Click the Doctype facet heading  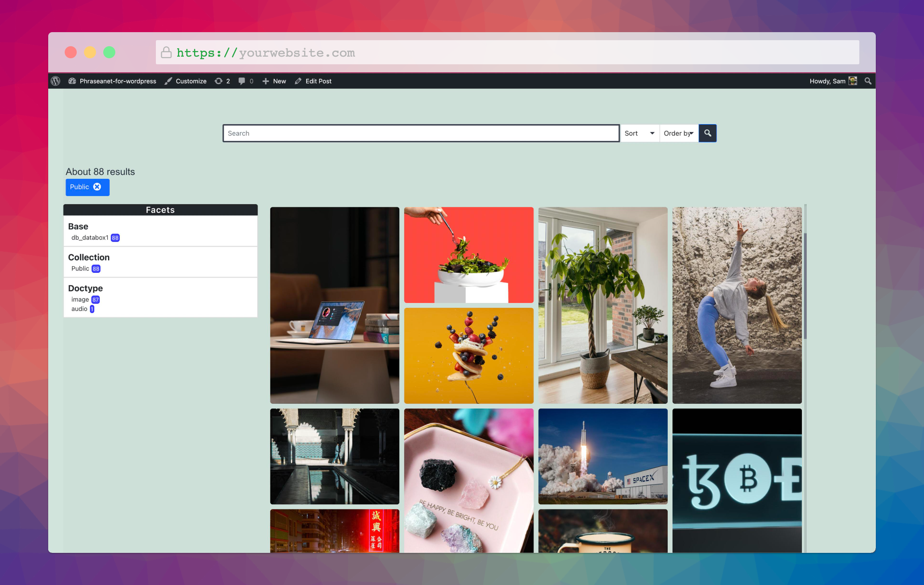tap(86, 288)
